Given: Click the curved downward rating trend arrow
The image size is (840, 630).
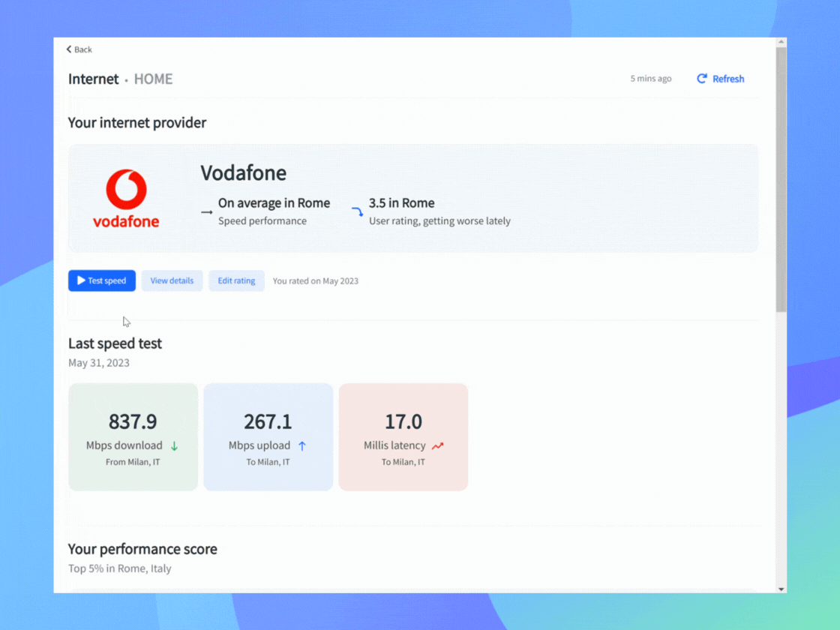Looking at the screenshot, I should 357,211.
